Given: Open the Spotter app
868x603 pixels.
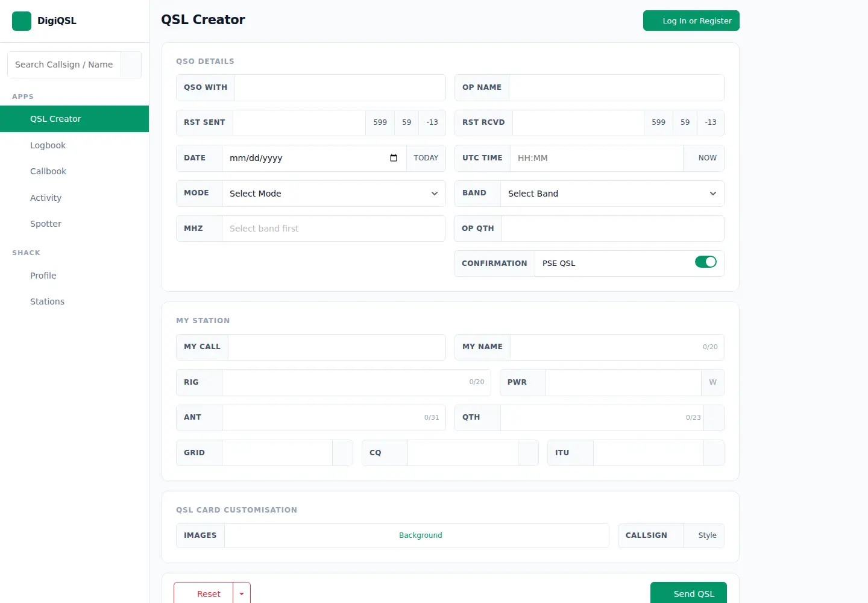Looking at the screenshot, I should coord(75,224).
